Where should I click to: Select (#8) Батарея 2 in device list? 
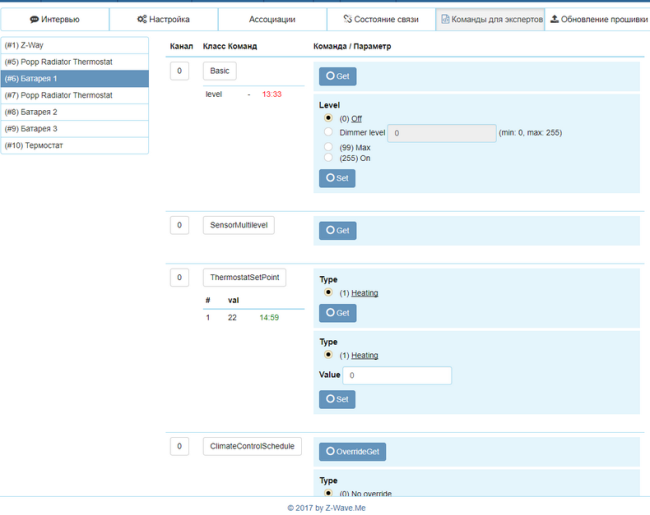point(75,112)
